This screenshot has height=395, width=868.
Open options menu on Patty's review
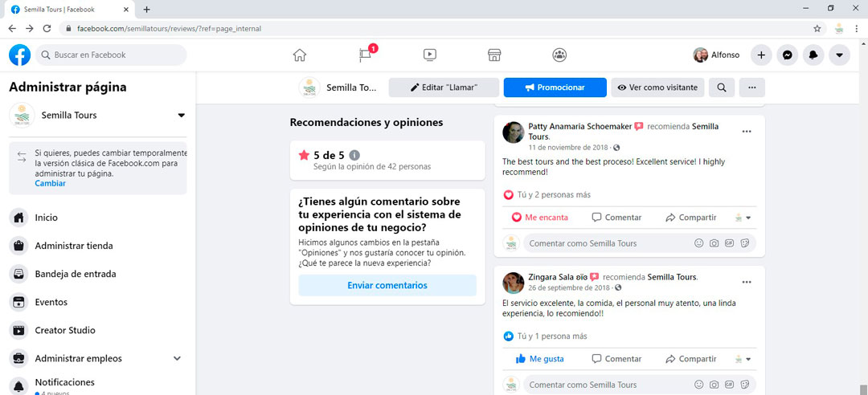click(x=747, y=131)
